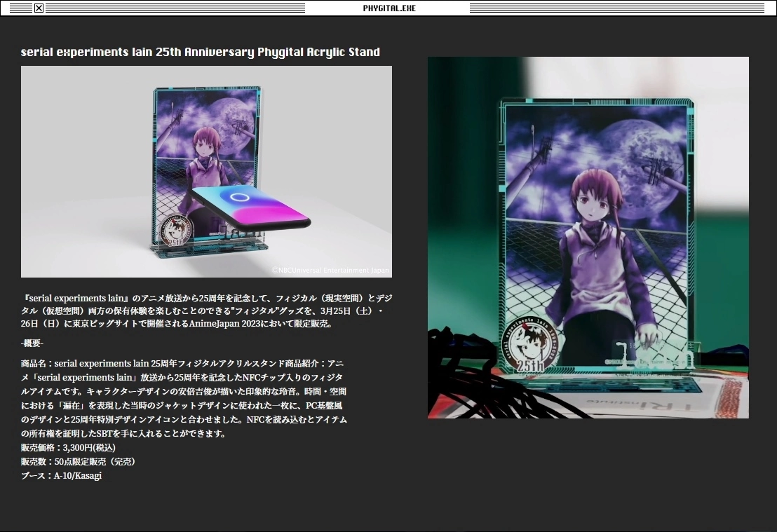Image resolution: width=777 pixels, height=532 pixels.
Task: Open the acrylic stand product render image
Action: (x=206, y=172)
